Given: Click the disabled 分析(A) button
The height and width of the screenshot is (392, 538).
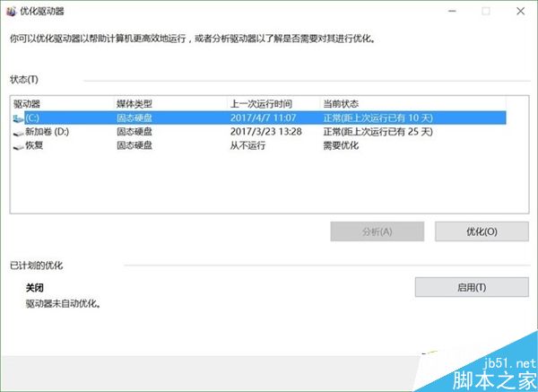Looking at the screenshot, I should (x=377, y=231).
